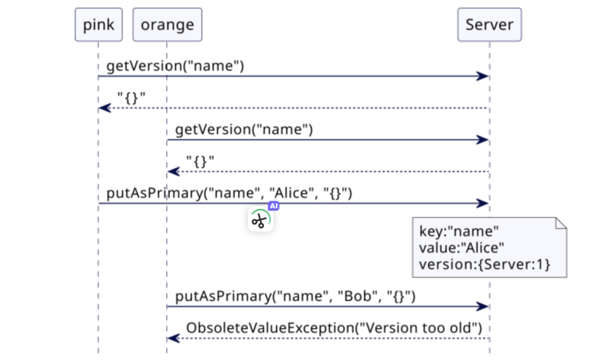This screenshot has width=591, height=364.
Task: Click the "{}" reply label returning to orange
Action: (x=200, y=162)
